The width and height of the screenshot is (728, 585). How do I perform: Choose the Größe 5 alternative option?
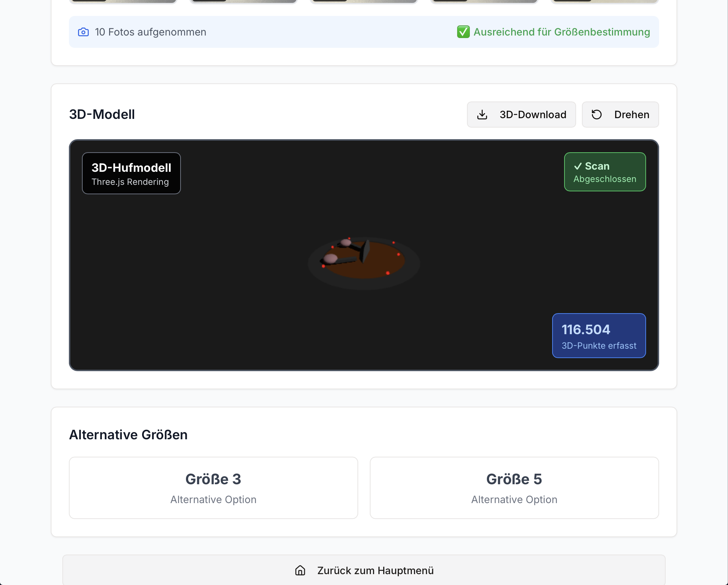(x=514, y=487)
